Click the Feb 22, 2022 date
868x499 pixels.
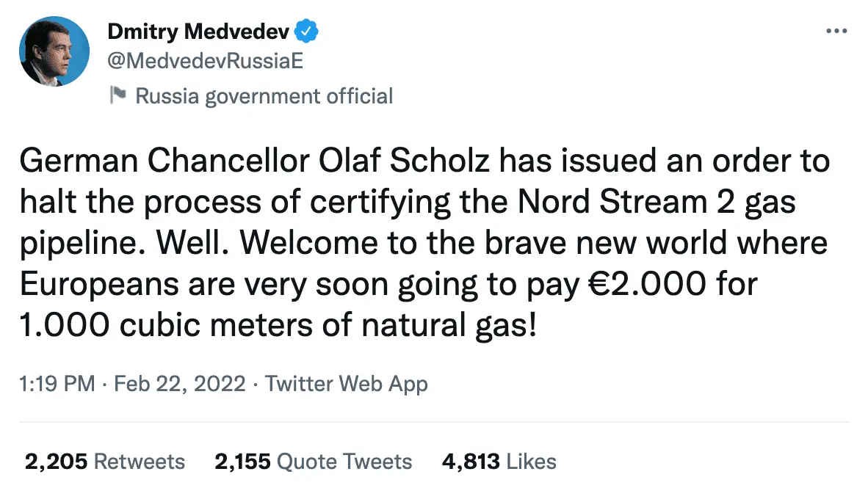click(x=179, y=383)
